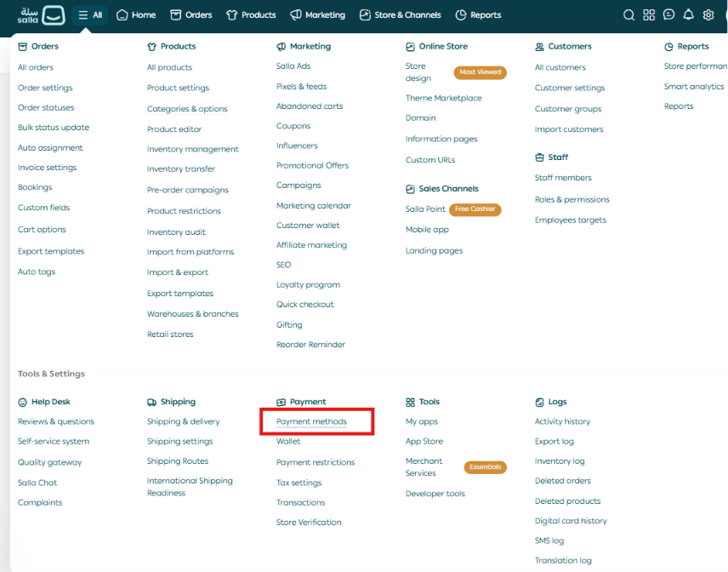Open Payment restrictions
The image size is (728, 572).
coord(316,462)
